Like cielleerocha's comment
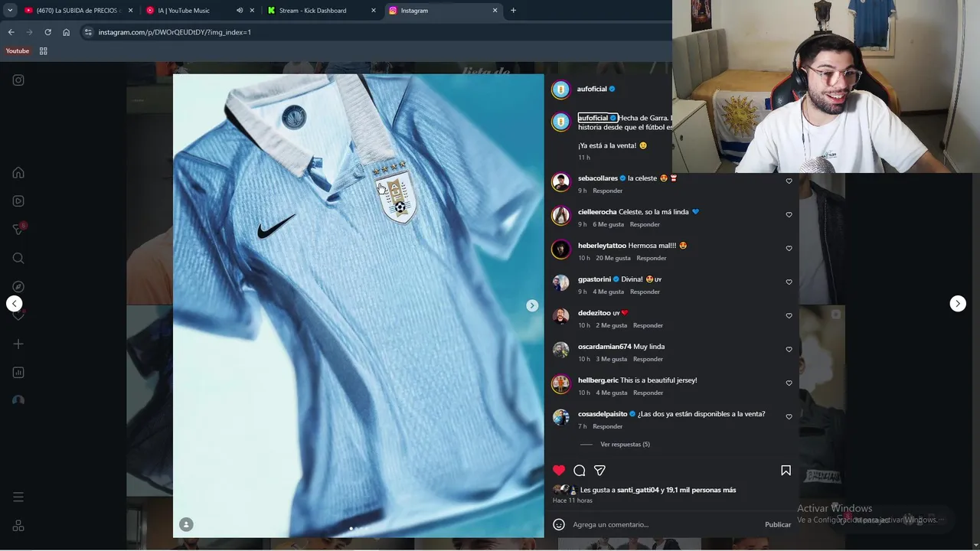 pyautogui.click(x=789, y=215)
